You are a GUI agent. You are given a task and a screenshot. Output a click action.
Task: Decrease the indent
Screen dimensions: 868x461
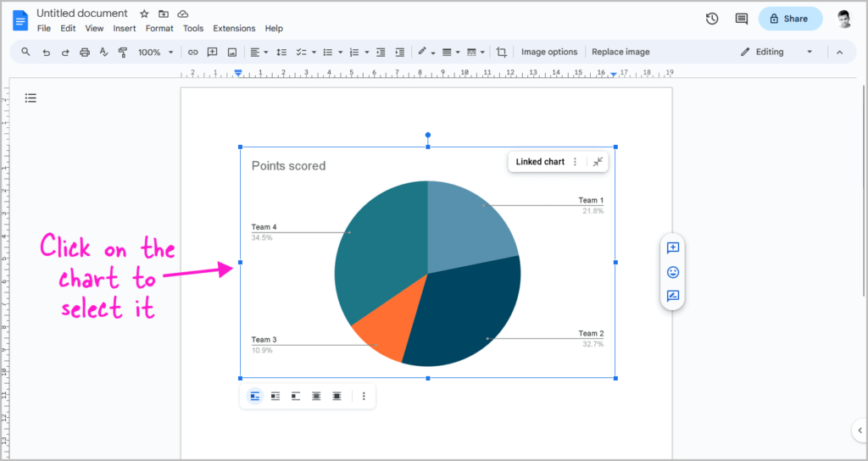(381, 52)
